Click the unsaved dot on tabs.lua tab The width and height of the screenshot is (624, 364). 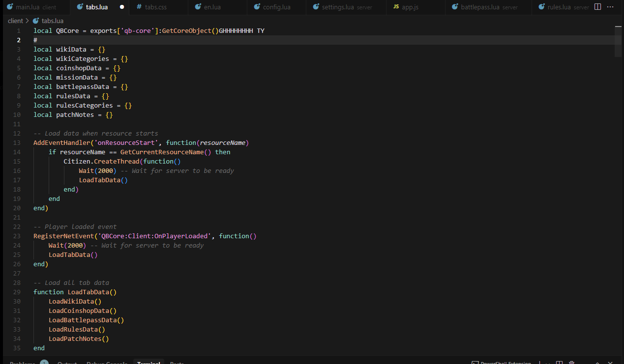pyautogui.click(x=121, y=7)
